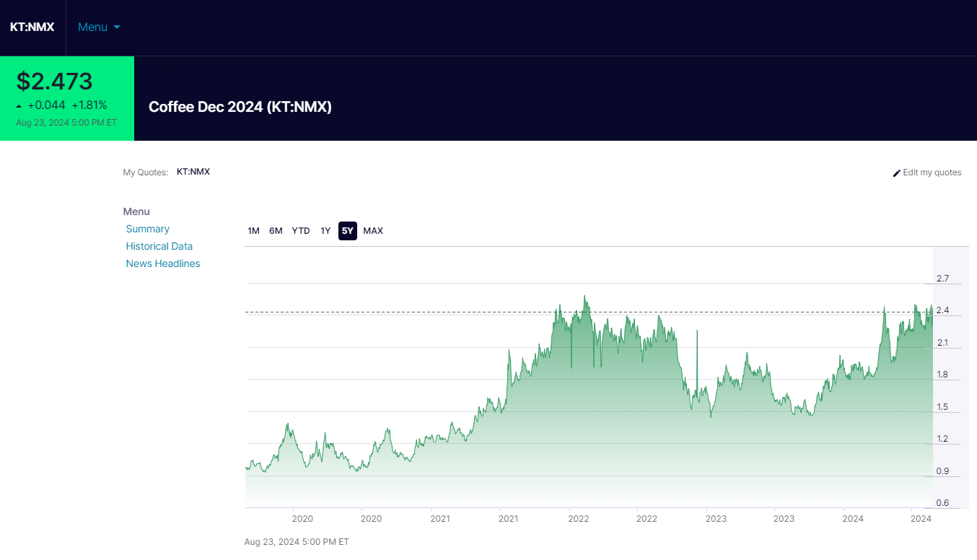This screenshot has width=977, height=560.
Task: View News Headlines
Action: (162, 263)
